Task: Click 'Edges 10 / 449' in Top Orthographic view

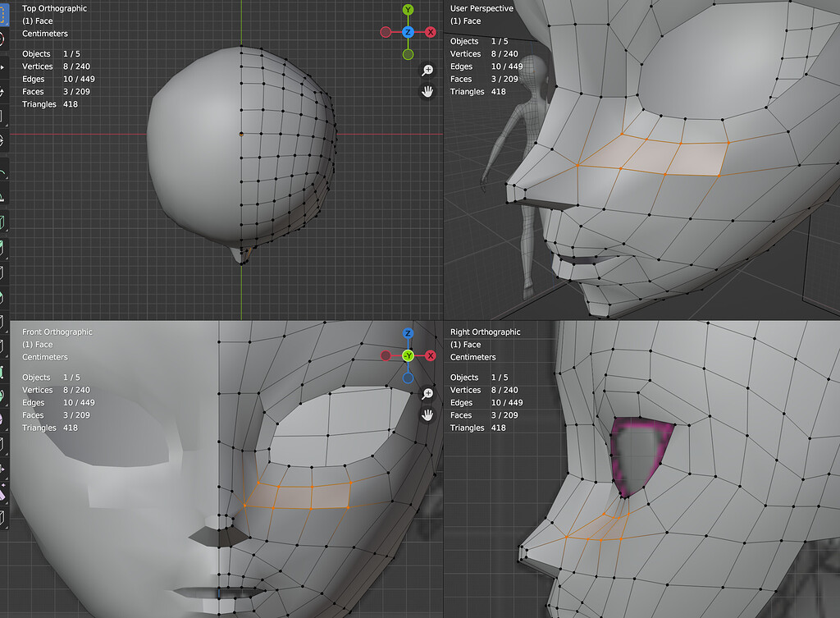Action: coord(58,79)
